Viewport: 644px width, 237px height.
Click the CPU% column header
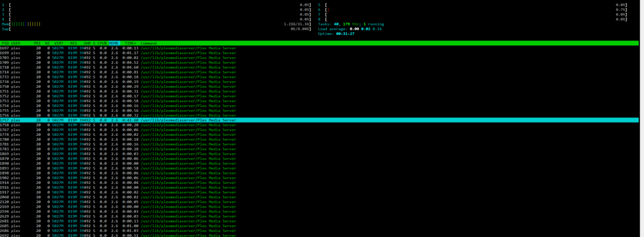[102, 43]
